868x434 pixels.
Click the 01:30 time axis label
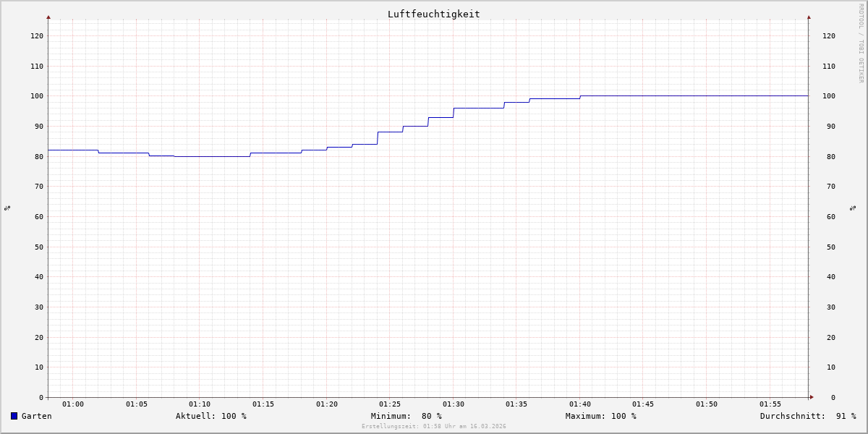454,404
